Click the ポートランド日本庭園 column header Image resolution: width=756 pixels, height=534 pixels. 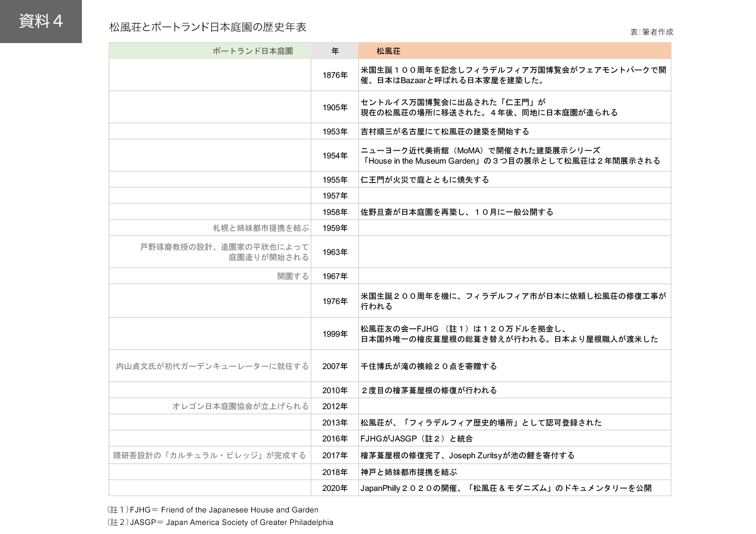click(253, 51)
